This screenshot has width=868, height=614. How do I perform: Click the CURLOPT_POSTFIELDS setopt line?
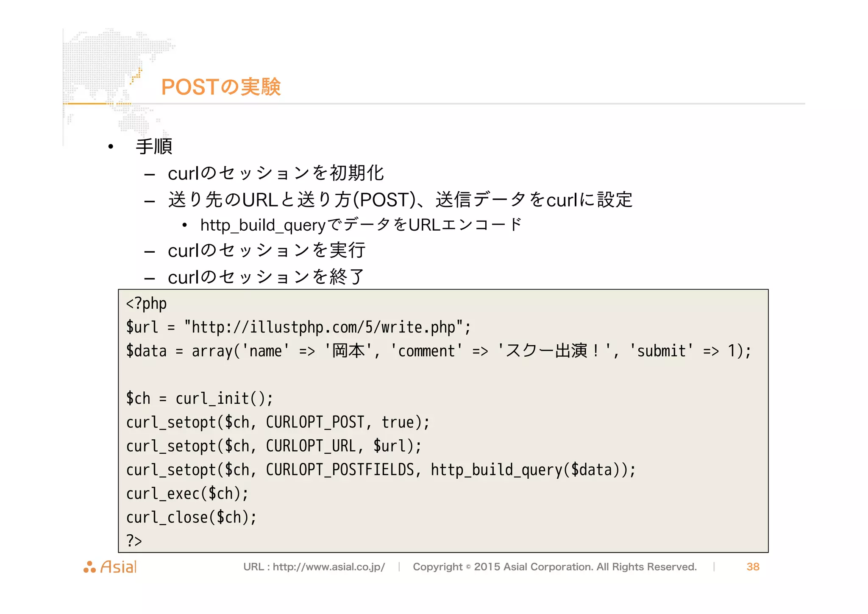click(x=381, y=470)
